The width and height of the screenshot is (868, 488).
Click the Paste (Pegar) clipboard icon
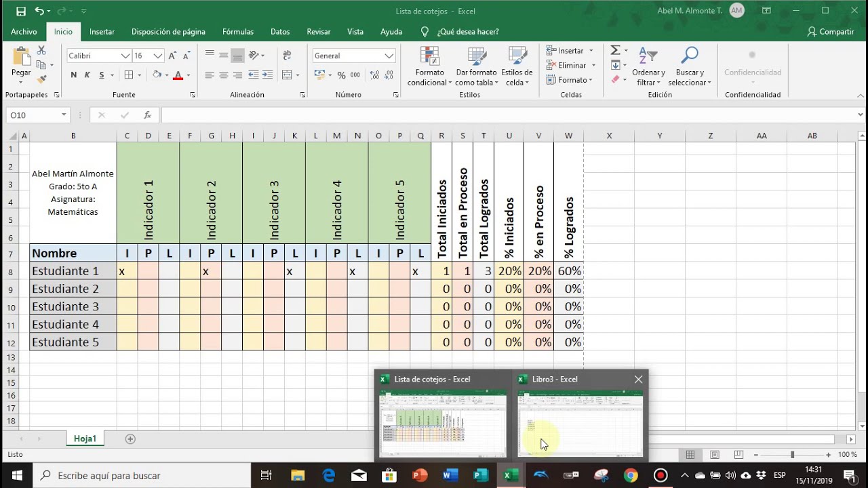(x=21, y=57)
